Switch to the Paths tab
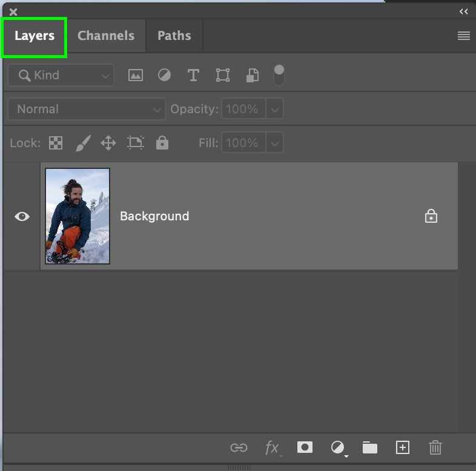The height and width of the screenshot is (471, 476). (x=174, y=36)
